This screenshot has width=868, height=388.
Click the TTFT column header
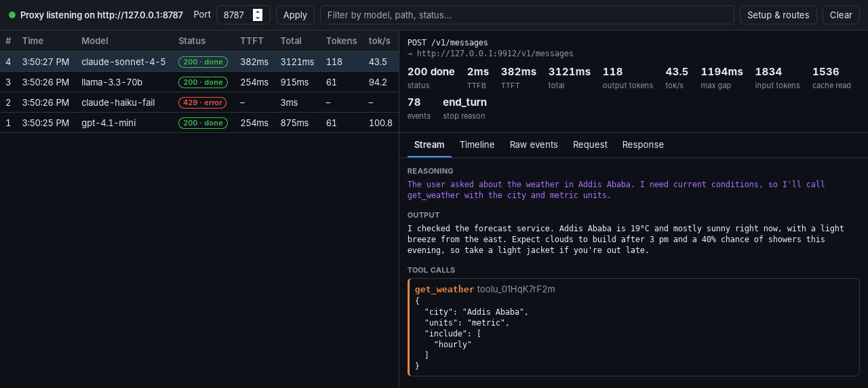click(x=252, y=41)
